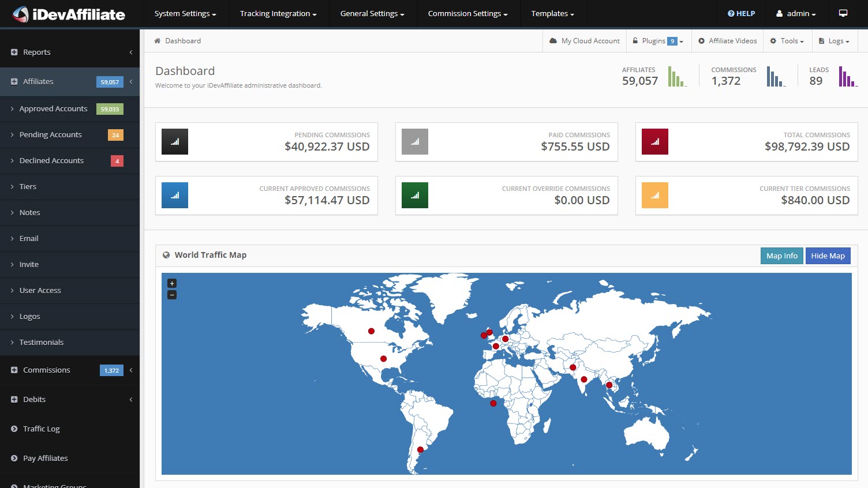
Task: Click the 4 badge on Declined Accounts
Action: (x=117, y=161)
